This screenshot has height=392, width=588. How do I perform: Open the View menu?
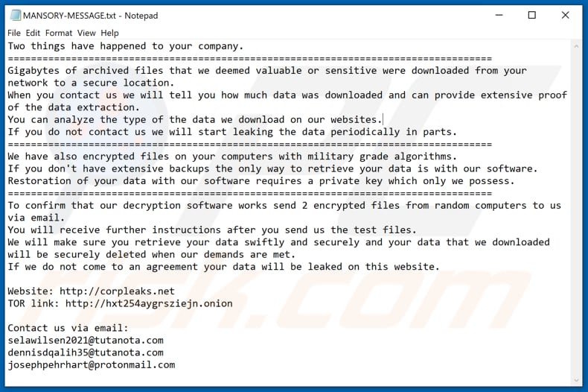point(86,33)
